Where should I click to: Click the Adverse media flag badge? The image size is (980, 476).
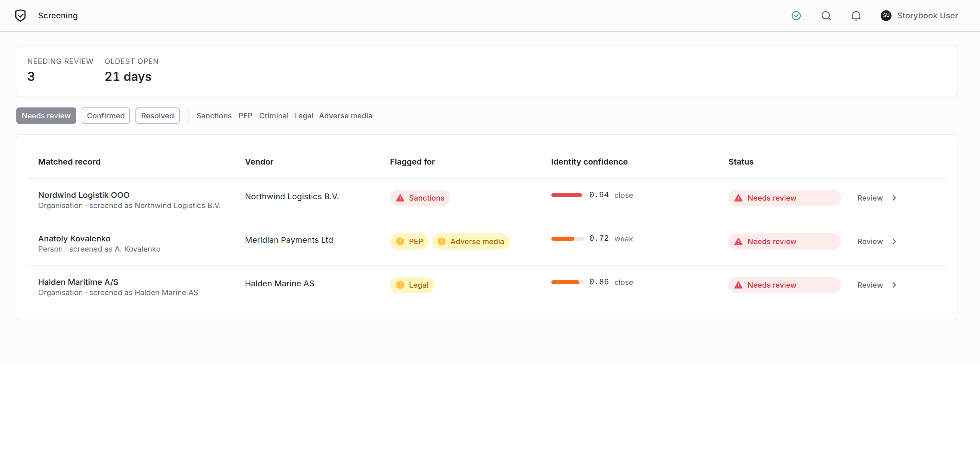point(470,241)
